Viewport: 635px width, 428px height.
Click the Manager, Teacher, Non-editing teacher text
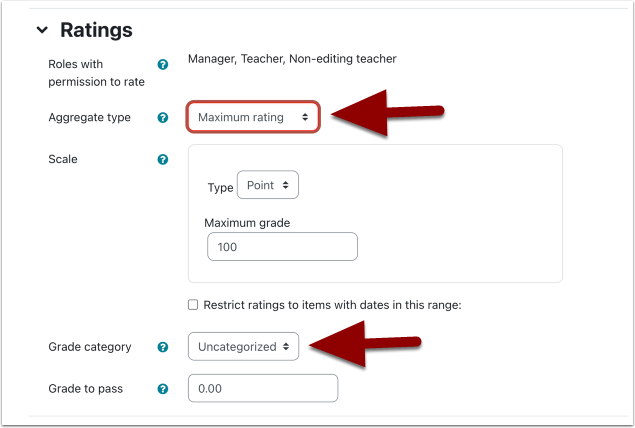[292, 59]
